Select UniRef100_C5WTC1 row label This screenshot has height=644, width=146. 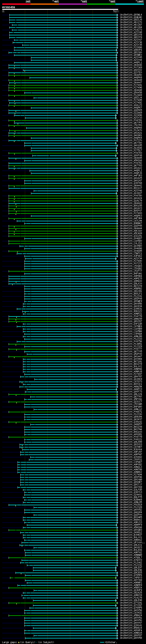131,254
